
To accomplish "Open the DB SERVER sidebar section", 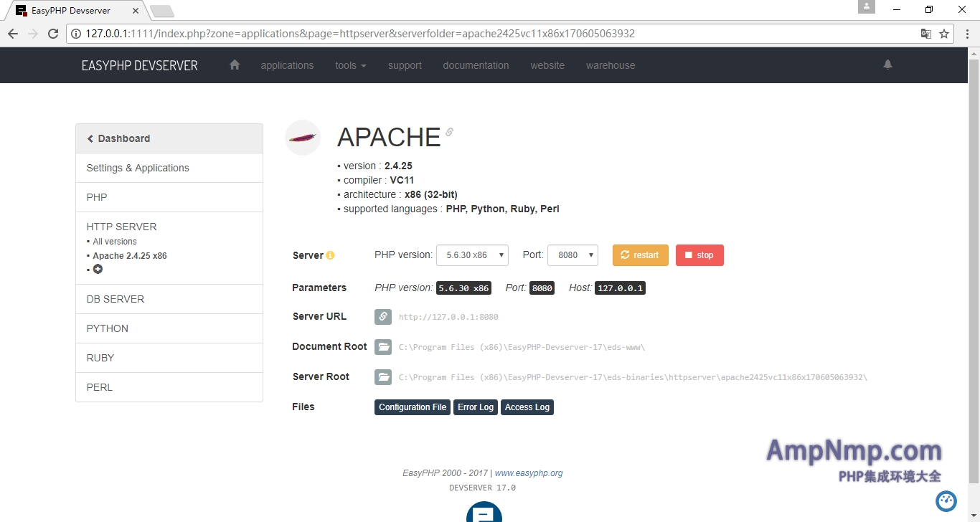I will coord(169,299).
